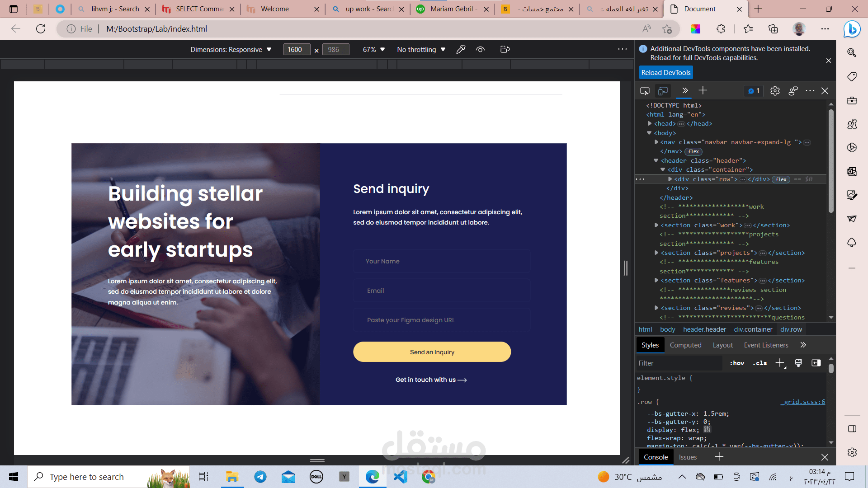This screenshot has width=868, height=488.
Task: Toggle the :hov element state panel
Action: (x=737, y=363)
